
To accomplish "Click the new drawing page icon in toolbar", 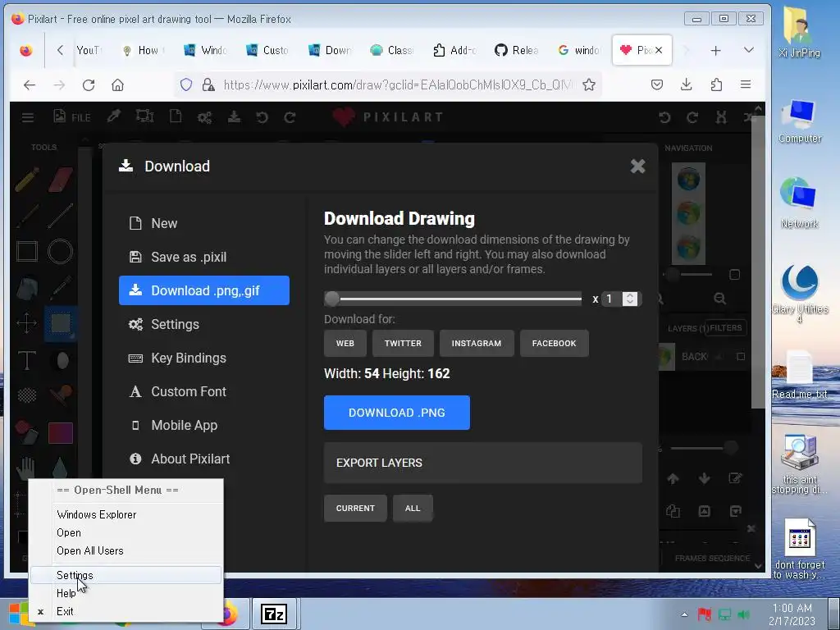I will pos(176,116).
